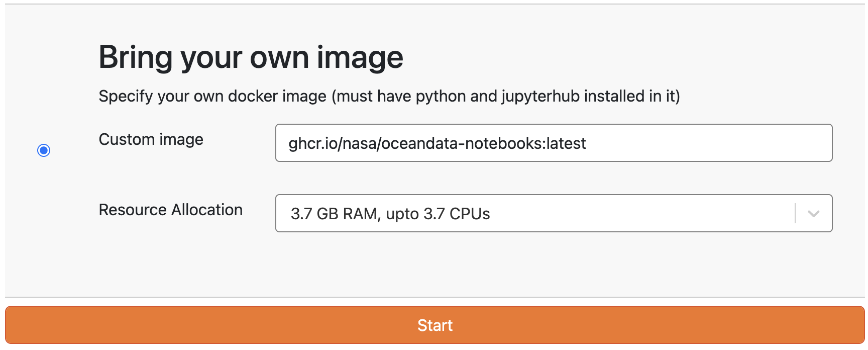868x350 pixels.
Task: Select the Bring your own image radio button
Action: pos(44,150)
